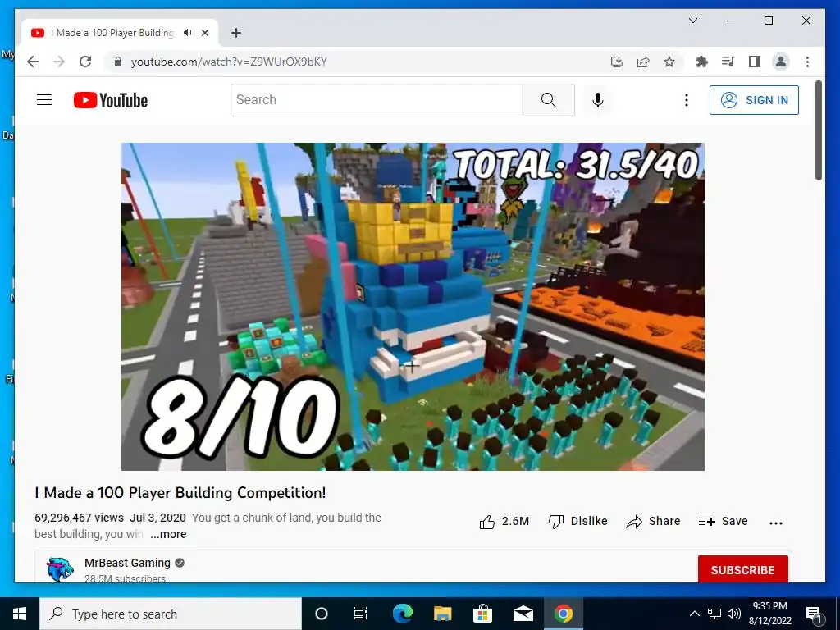Expand description with ...more link
840x630 pixels.
168,534
